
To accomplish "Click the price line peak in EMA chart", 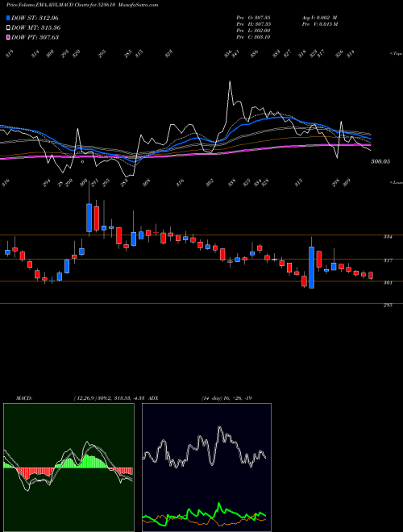I will point(230,81).
